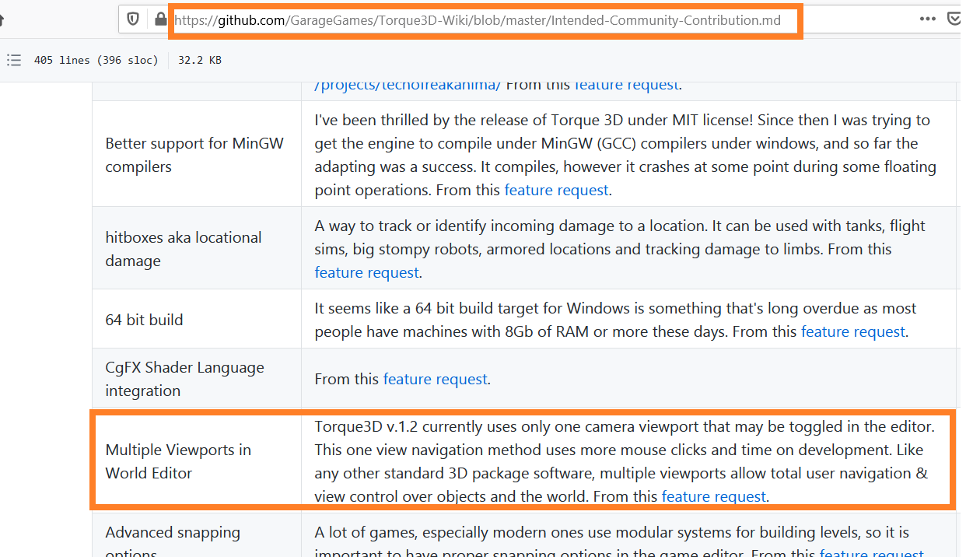Open the page actions three-dots menu
This screenshot has width=980, height=557.
(x=928, y=19)
